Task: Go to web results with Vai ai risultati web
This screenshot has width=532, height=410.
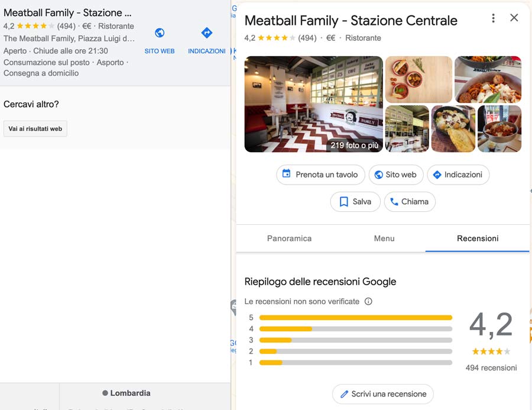Action: point(35,129)
